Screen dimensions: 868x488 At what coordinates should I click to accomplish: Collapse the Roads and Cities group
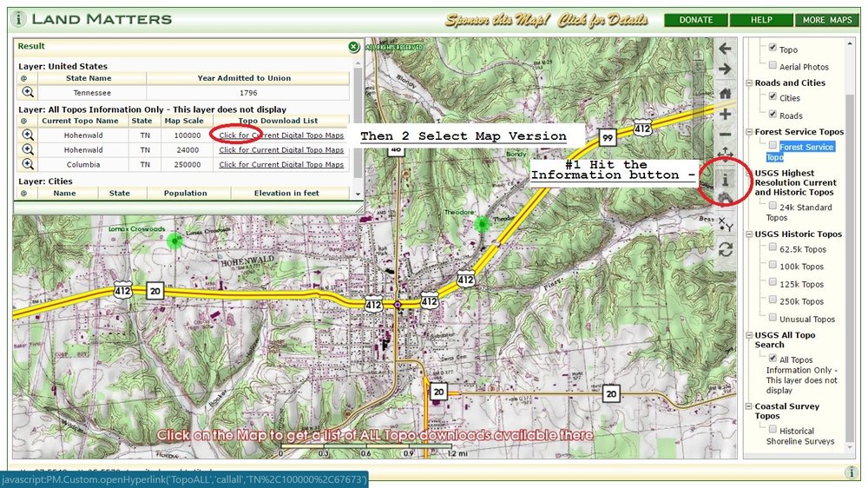click(x=749, y=83)
